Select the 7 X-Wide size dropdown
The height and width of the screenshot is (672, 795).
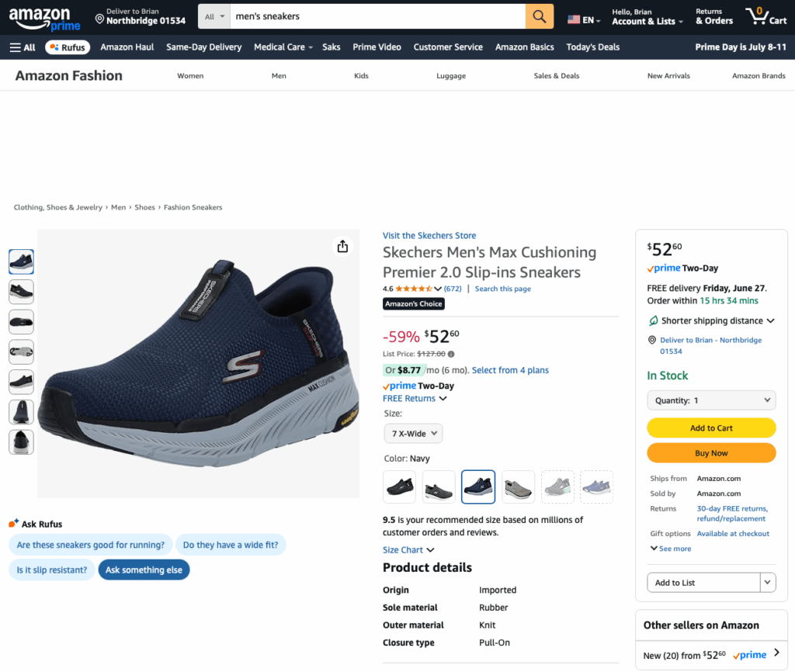point(413,433)
